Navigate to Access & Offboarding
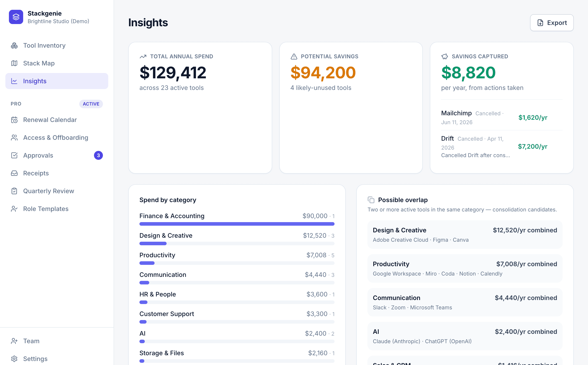The image size is (588, 365). click(57, 138)
